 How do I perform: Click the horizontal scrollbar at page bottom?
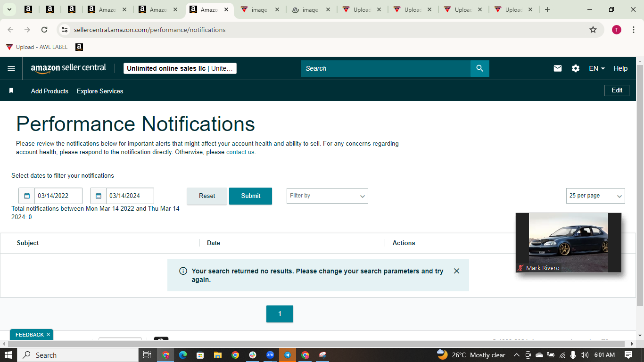[x=318, y=344]
